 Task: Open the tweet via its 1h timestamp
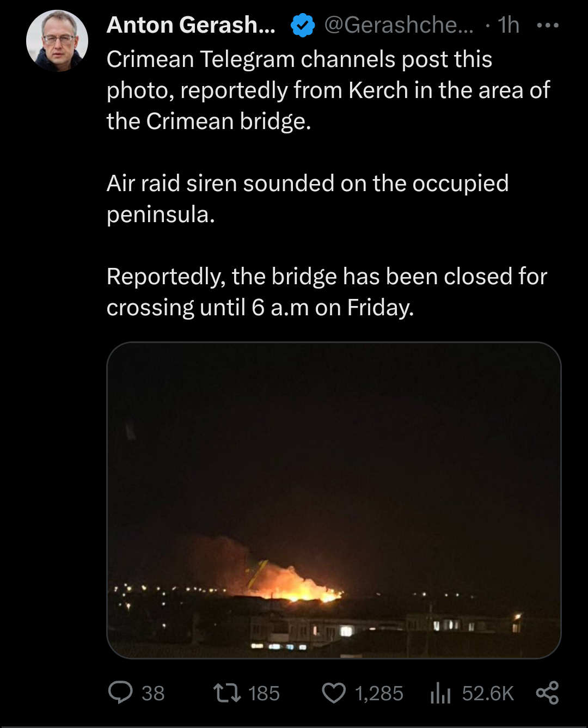[509, 25]
